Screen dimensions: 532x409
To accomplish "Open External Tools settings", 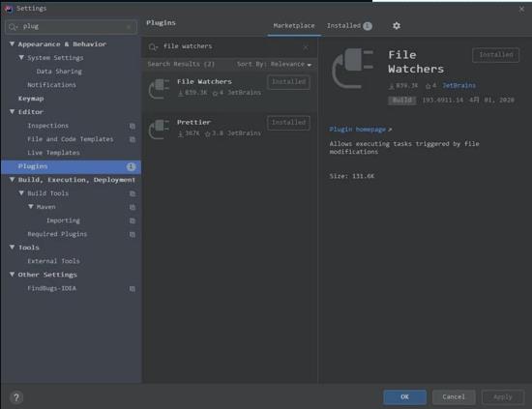I will pos(53,261).
